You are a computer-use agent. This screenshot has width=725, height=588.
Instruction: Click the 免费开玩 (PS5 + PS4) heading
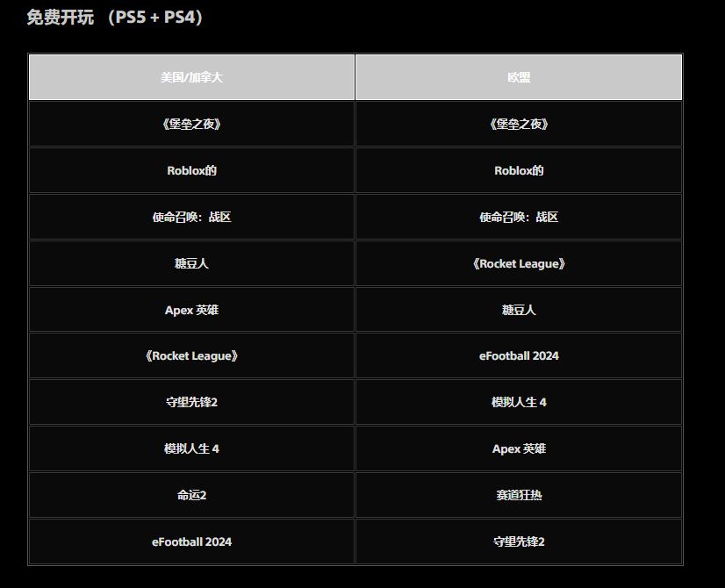coord(115,17)
